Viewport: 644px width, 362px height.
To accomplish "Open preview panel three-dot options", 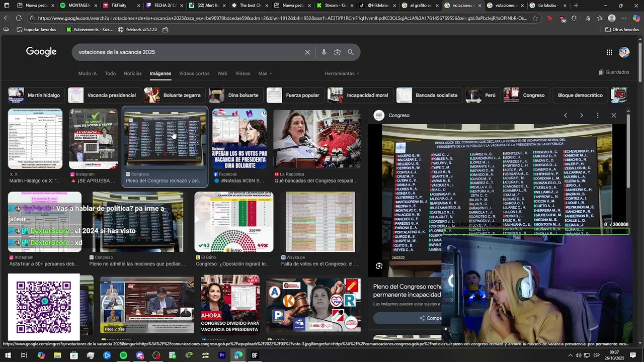I will [x=598, y=116].
